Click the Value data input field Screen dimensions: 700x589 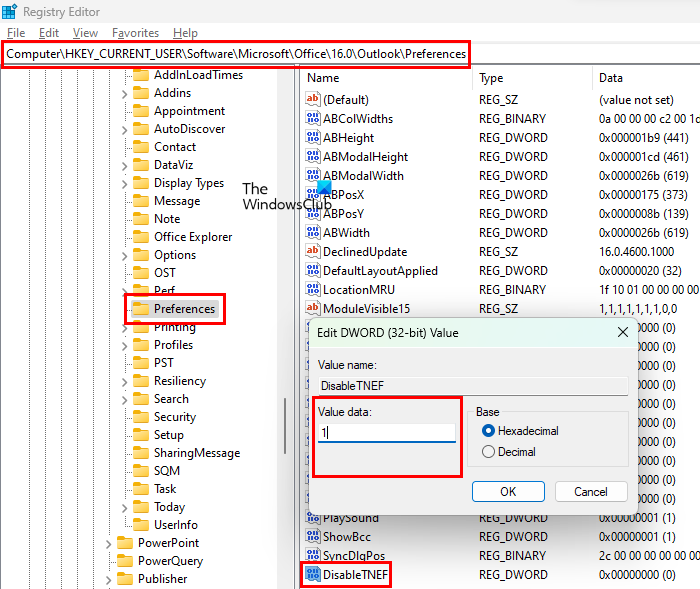pyautogui.click(x=387, y=432)
